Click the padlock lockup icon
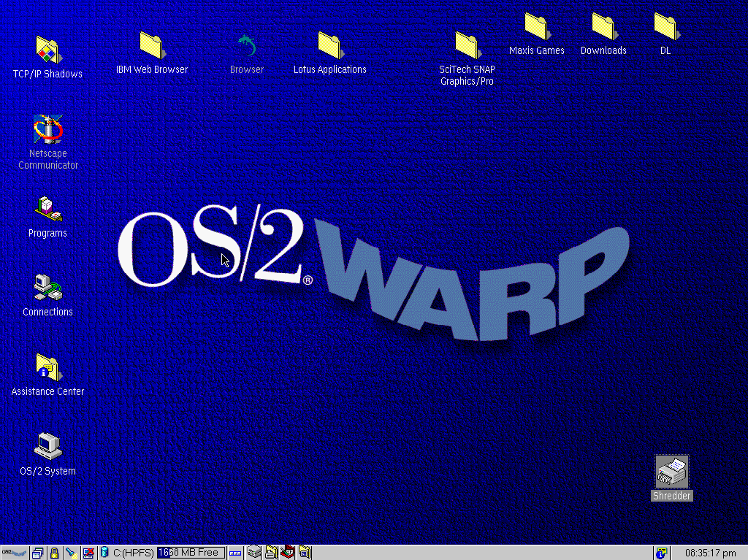 coord(54,553)
